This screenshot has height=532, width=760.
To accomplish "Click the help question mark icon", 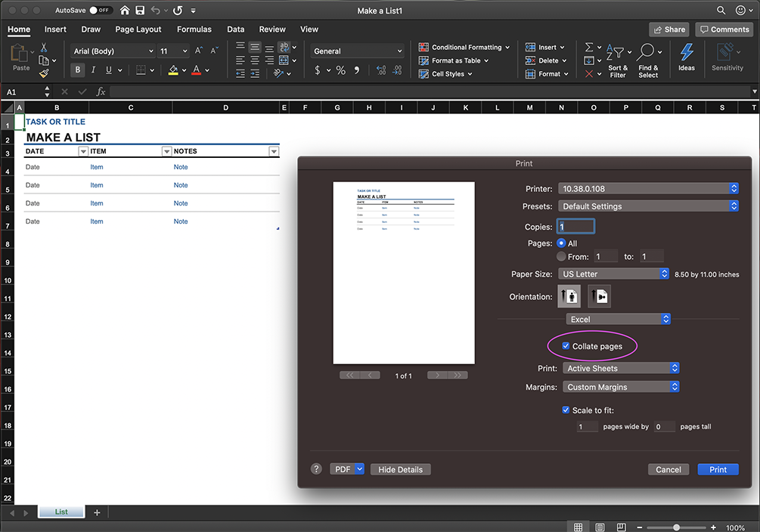I will 317,469.
